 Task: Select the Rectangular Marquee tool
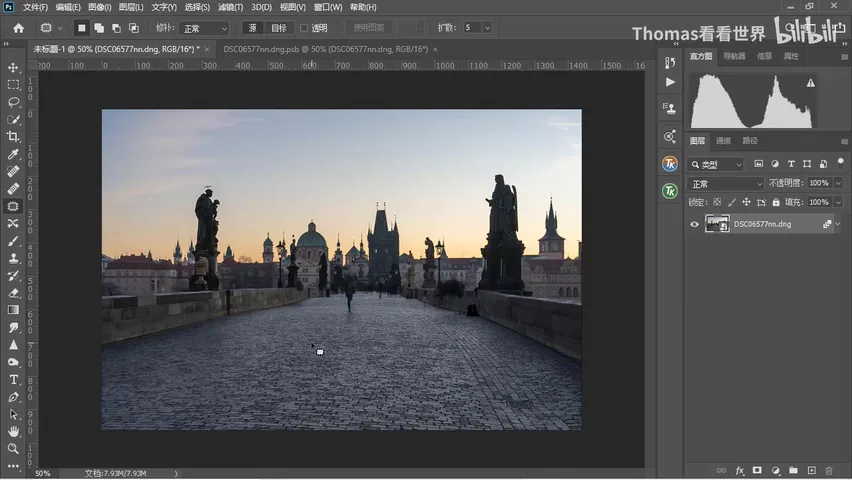[x=13, y=85]
